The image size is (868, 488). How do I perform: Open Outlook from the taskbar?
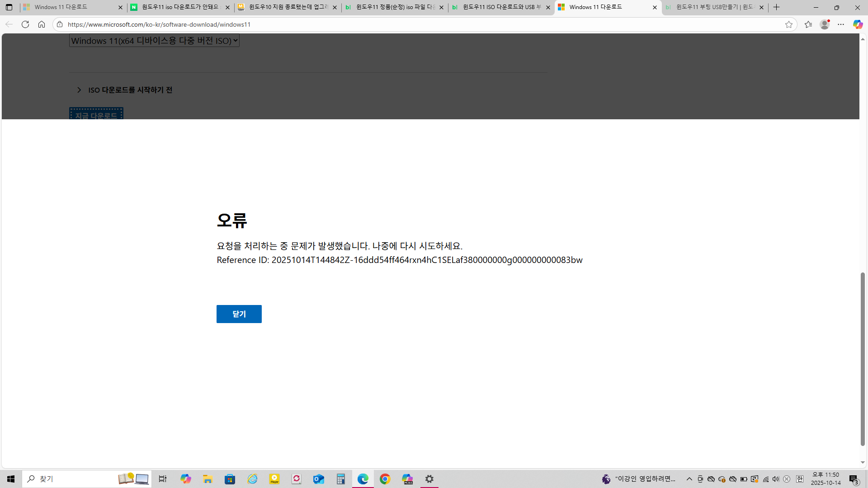319,479
